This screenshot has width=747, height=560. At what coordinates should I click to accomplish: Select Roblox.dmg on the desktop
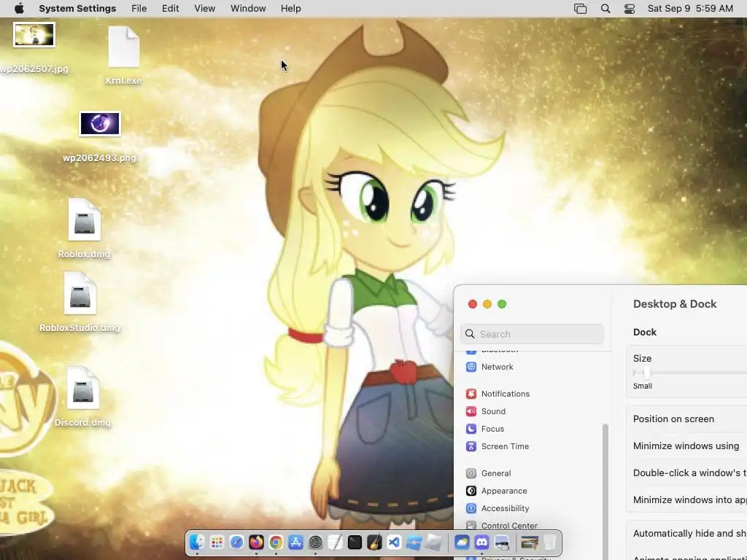click(85, 228)
